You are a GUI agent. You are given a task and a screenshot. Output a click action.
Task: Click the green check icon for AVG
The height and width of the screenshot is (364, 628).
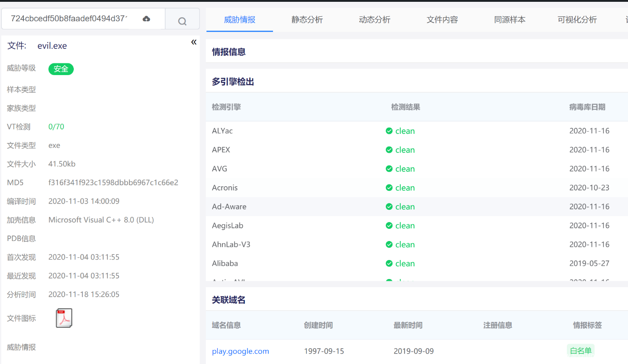389,169
